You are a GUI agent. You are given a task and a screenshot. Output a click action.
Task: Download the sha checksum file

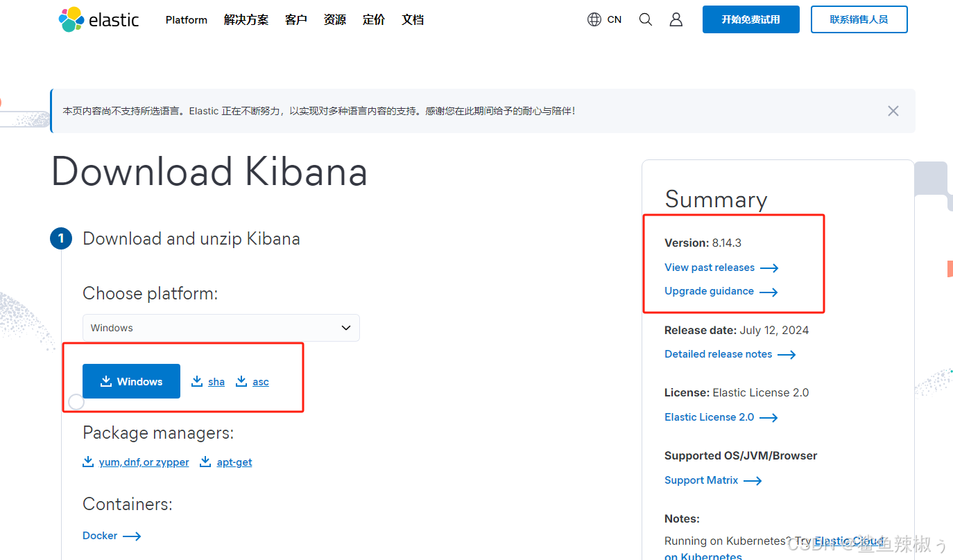pyautogui.click(x=208, y=382)
